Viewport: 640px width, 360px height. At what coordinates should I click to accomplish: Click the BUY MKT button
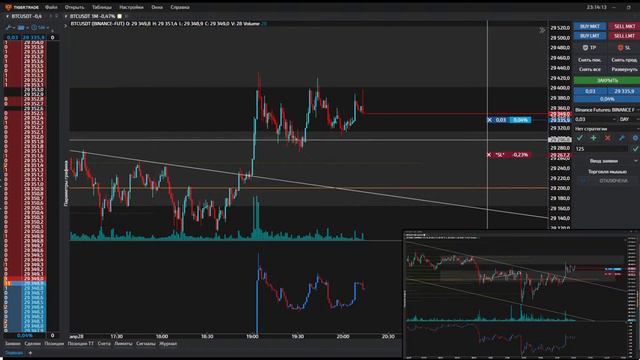click(590, 26)
